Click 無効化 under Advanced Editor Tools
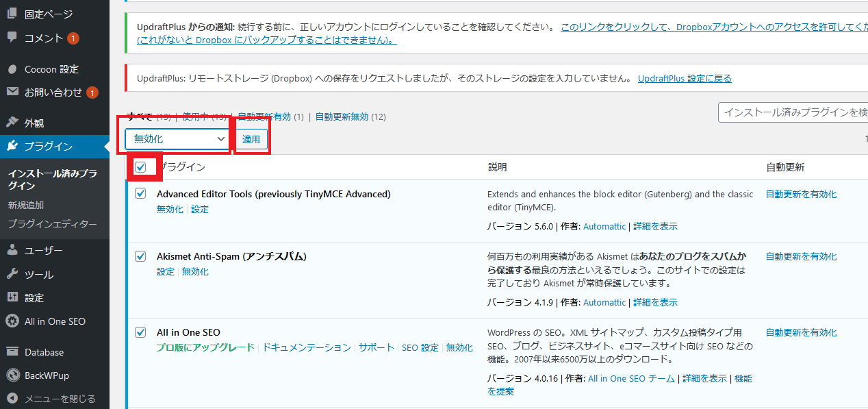This screenshot has width=868, height=409. (x=170, y=210)
